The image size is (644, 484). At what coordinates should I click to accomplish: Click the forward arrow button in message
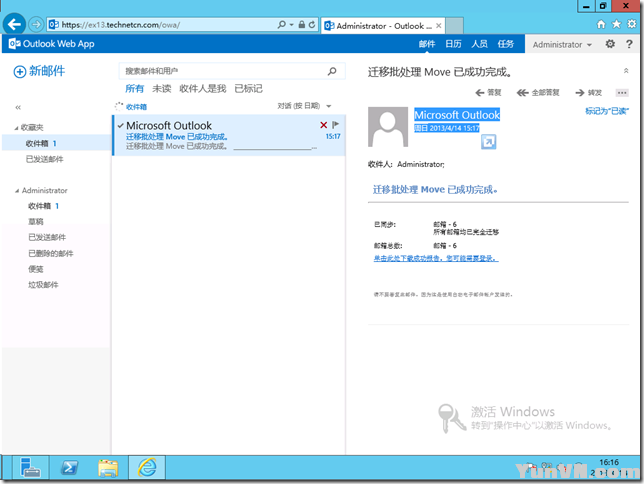pyautogui.click(x=588, y=93)
